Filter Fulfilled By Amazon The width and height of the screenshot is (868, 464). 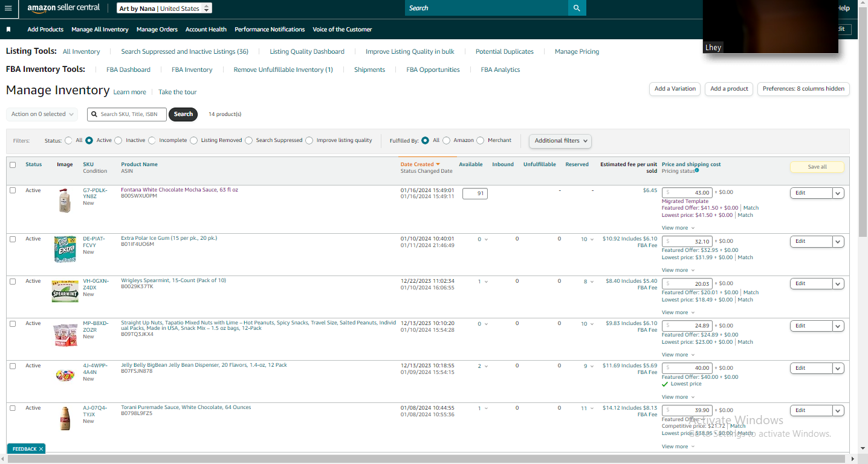point(447,140)
